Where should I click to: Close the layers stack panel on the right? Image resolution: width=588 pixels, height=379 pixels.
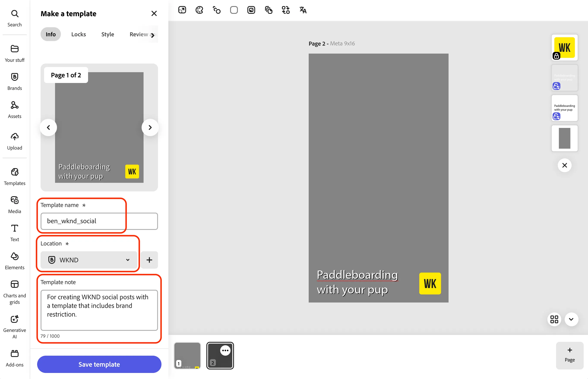click(564, 165)
